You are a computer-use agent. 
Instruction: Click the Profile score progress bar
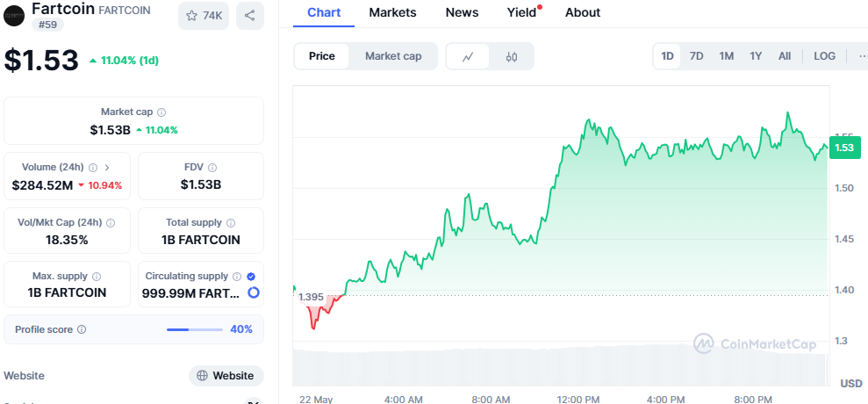[194, 329]
